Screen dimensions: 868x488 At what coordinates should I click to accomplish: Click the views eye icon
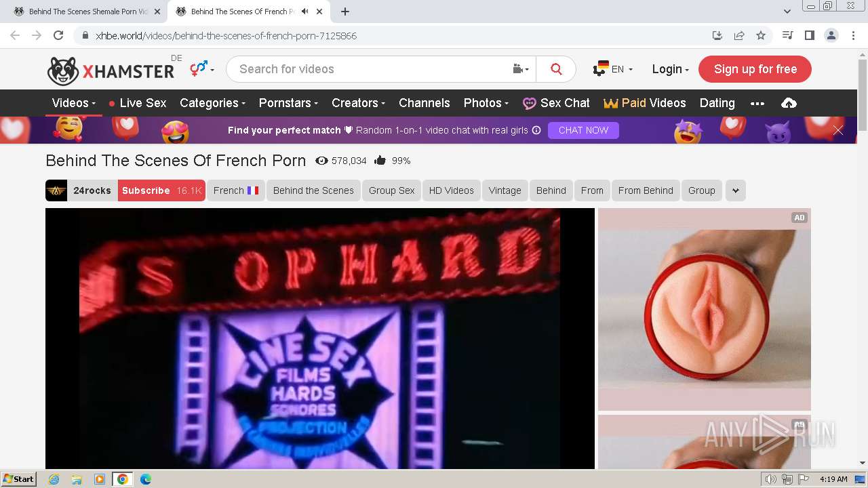click(x=321, y=161)
